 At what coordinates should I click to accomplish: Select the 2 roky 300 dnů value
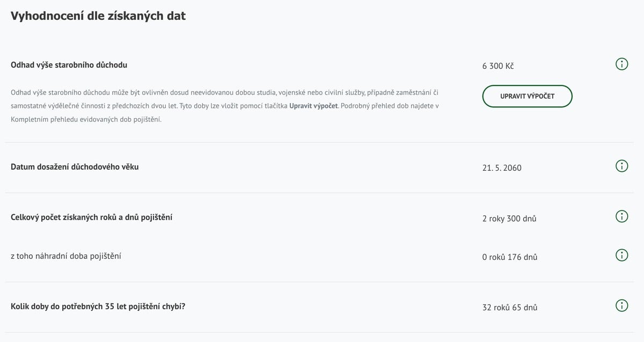pos(509,219)
